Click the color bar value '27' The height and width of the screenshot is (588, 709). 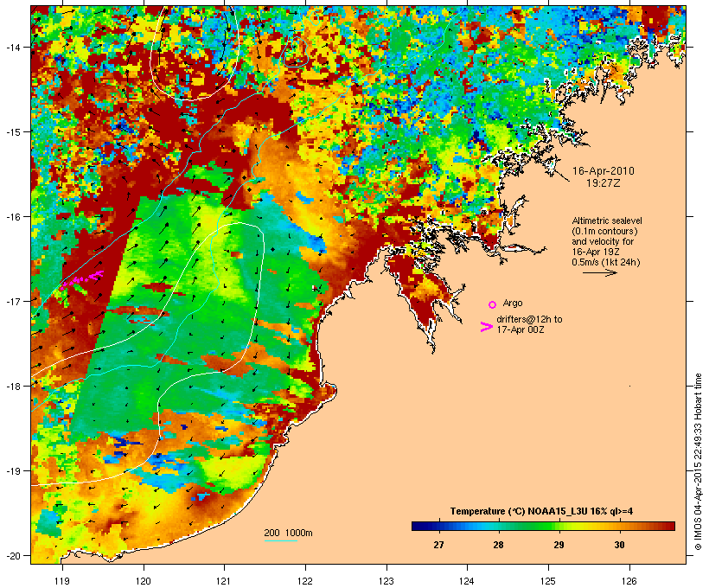[x=438, y=545]
